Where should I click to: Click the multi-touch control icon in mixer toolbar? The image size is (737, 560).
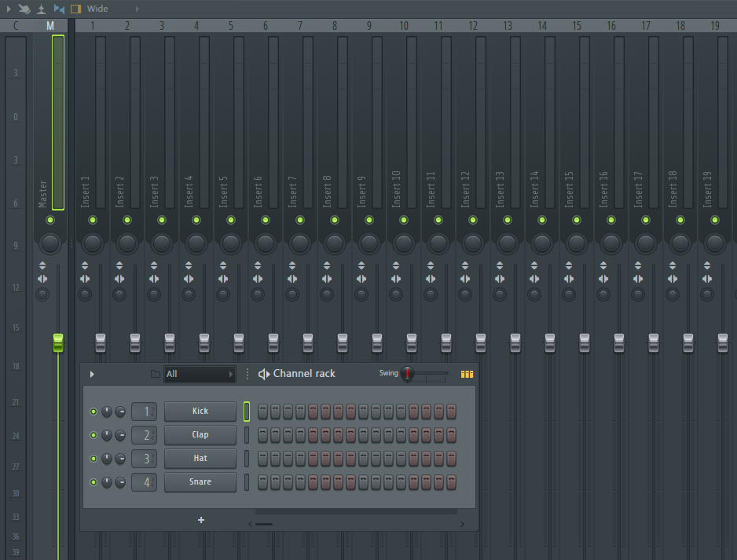[x=24, y=9]
